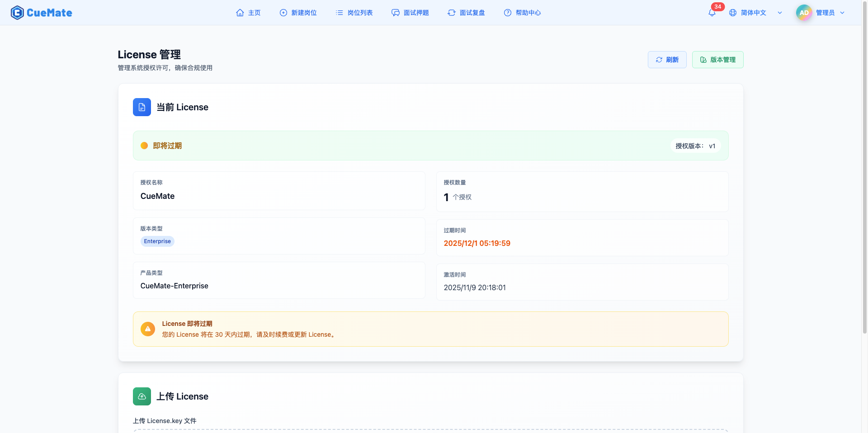Open 岗位列表 from the top nav

[354, 13]
